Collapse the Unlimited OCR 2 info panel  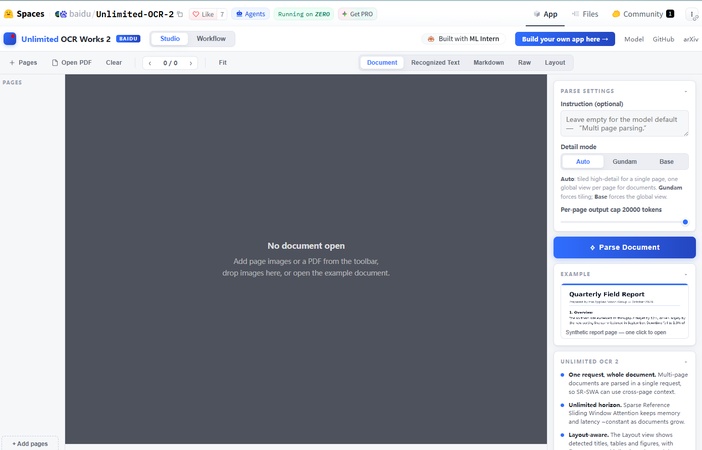(686, 361)
